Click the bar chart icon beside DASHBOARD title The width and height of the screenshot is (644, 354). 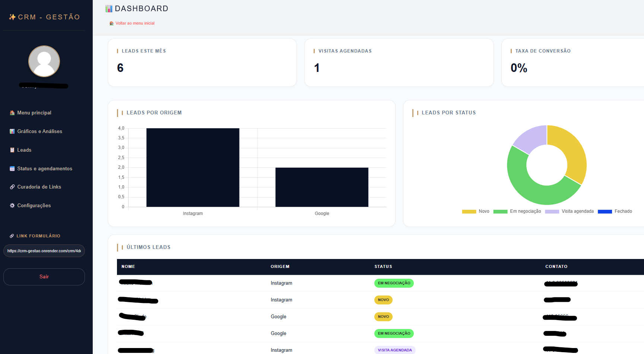[x=109, y=8]
